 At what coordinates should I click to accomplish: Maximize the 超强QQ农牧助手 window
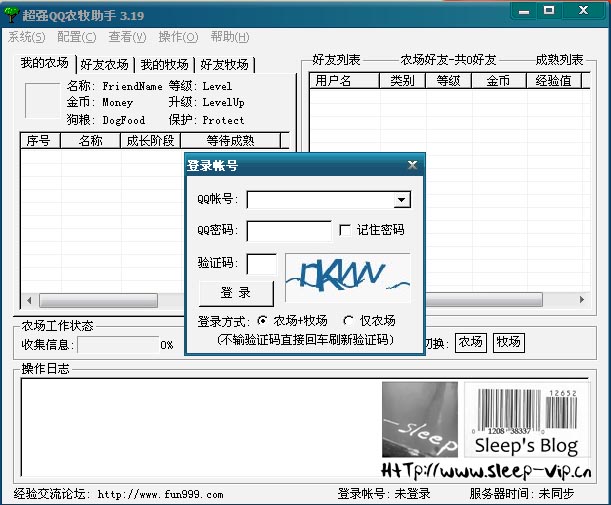(549, 11)
